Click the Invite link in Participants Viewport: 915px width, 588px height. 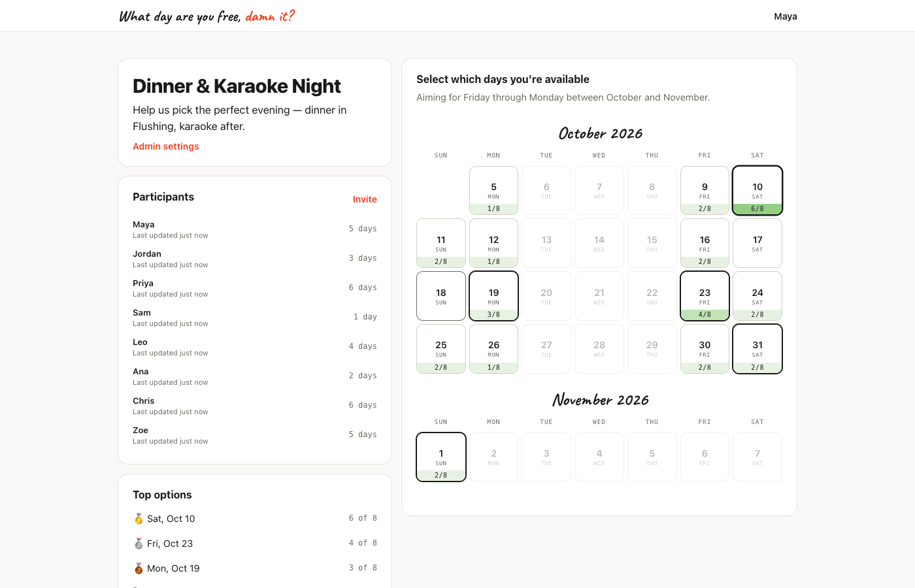[x=365, y=199]
